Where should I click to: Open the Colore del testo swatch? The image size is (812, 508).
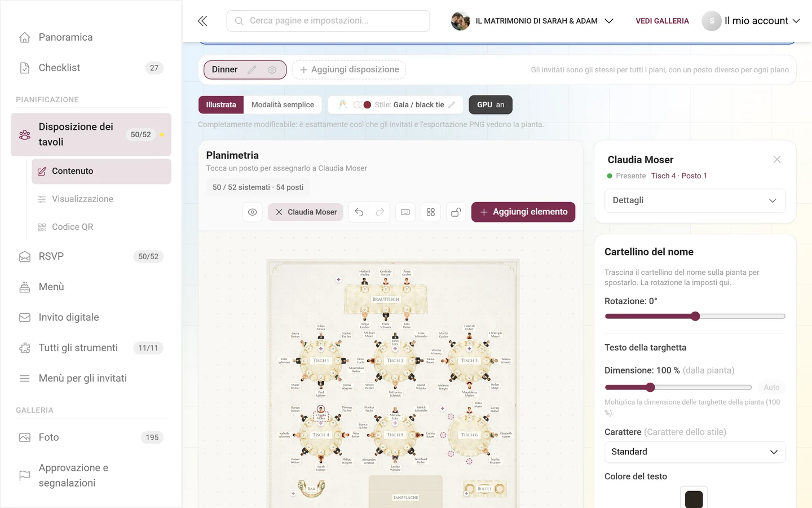(x=694, y=499)
